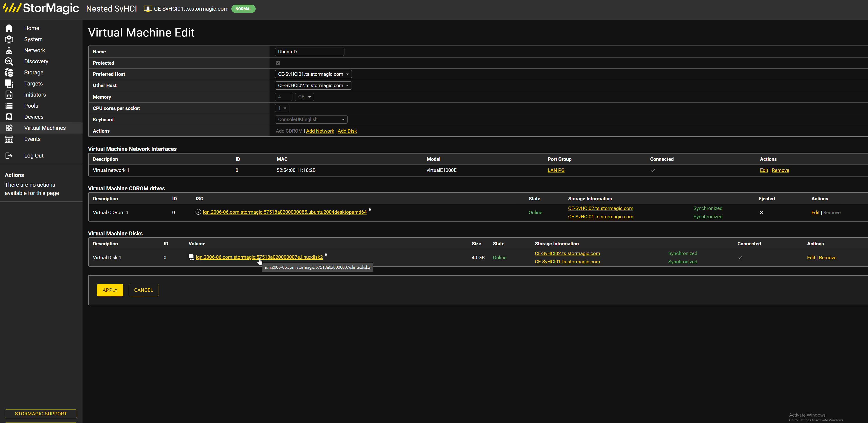Click the Storage database icon

pos(9,73)
